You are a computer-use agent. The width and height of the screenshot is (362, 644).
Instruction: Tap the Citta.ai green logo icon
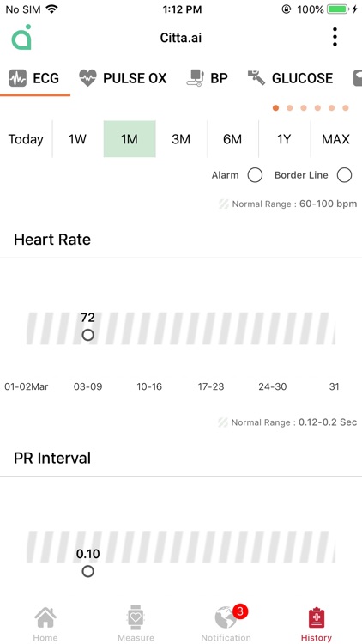(21, 38)
